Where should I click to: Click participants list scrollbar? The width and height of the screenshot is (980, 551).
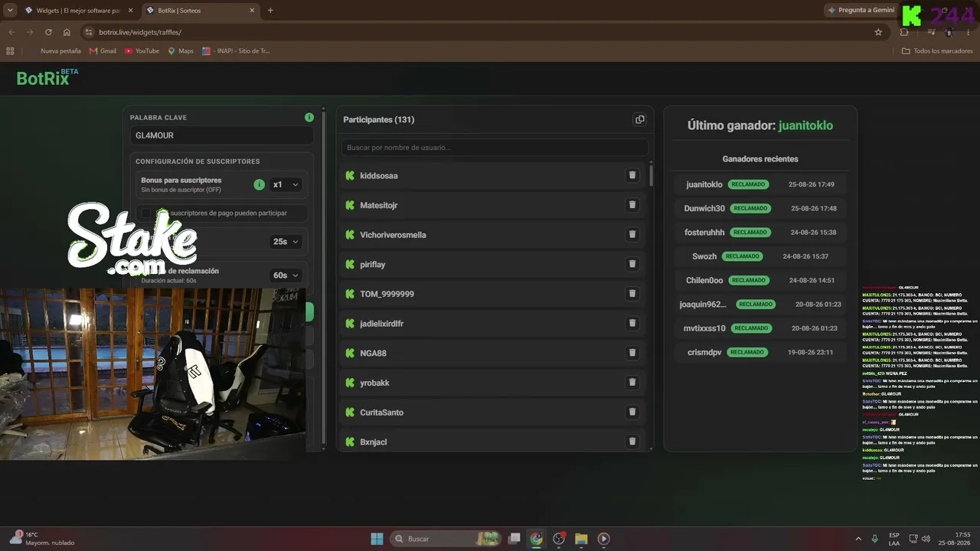click(x=652, y=174)
